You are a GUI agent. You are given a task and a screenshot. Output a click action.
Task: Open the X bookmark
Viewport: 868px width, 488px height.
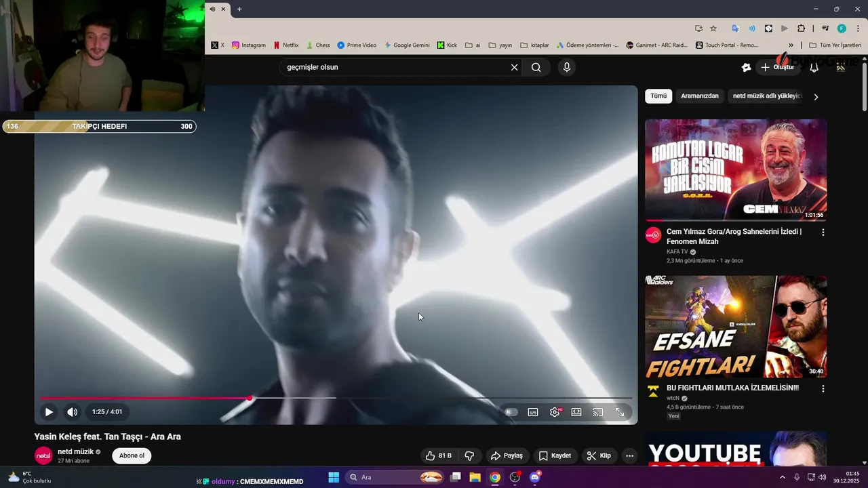tap(218, 45)
